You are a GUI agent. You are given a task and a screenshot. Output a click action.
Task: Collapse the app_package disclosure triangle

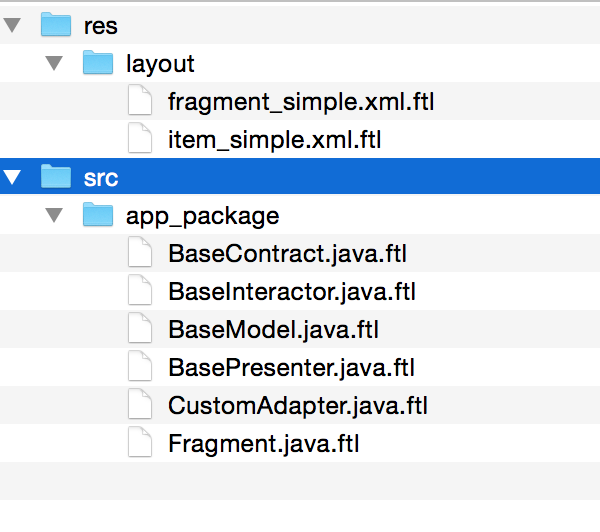point(56,215)
